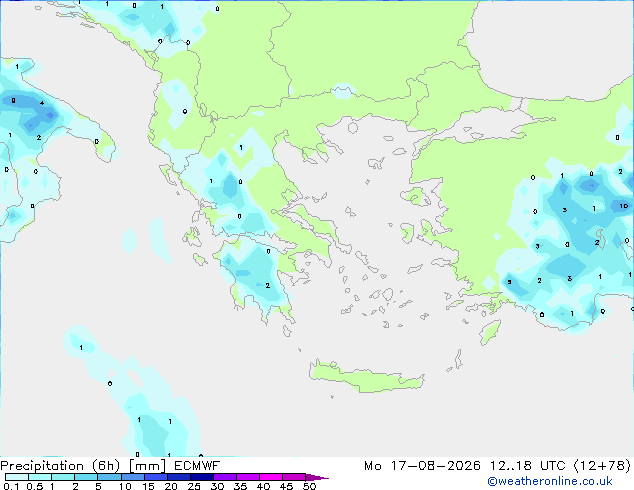Select the 40–45 mm bright magenta swatch
The width and height of the screenshot is (634, 490).
coord(271,477)
